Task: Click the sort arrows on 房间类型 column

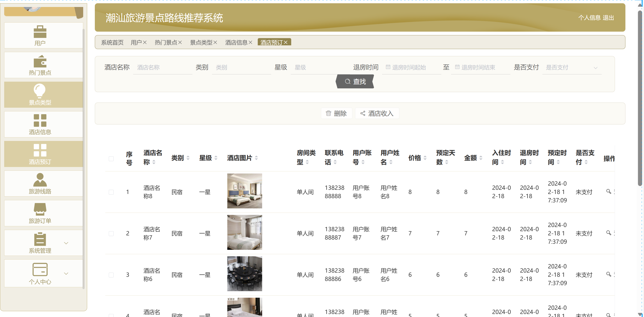Action: tap(307, 162)
